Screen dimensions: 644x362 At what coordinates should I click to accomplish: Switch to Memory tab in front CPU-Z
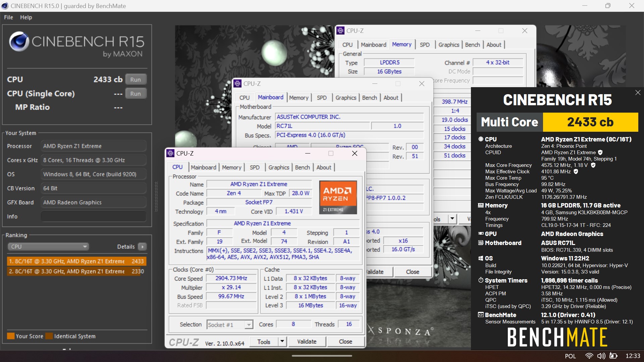231,167
